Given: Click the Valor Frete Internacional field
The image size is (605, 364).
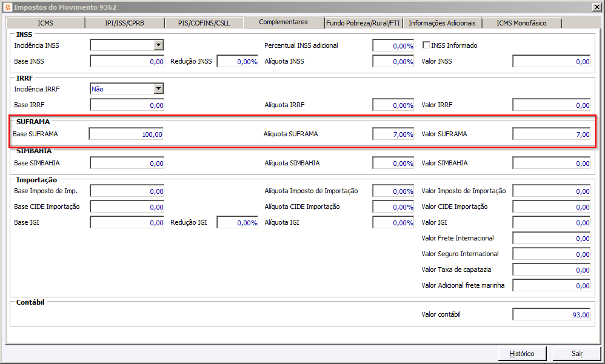Looking at the screenshot, I should [552, 238].
